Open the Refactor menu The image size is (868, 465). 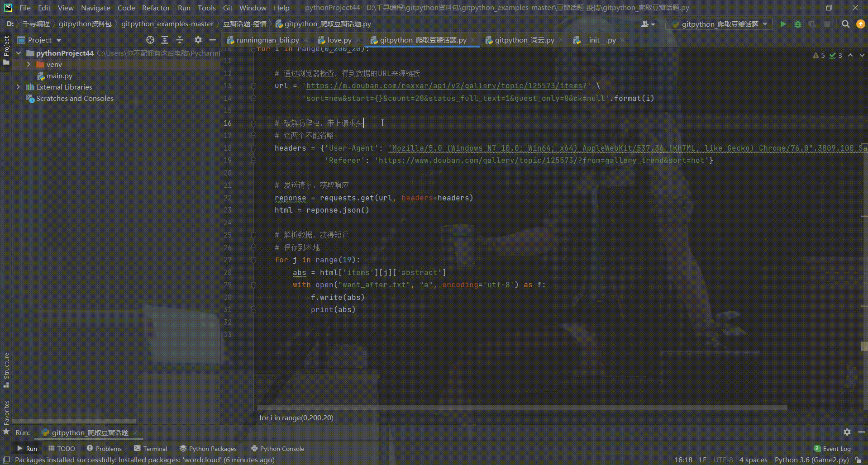click(156, 8)
